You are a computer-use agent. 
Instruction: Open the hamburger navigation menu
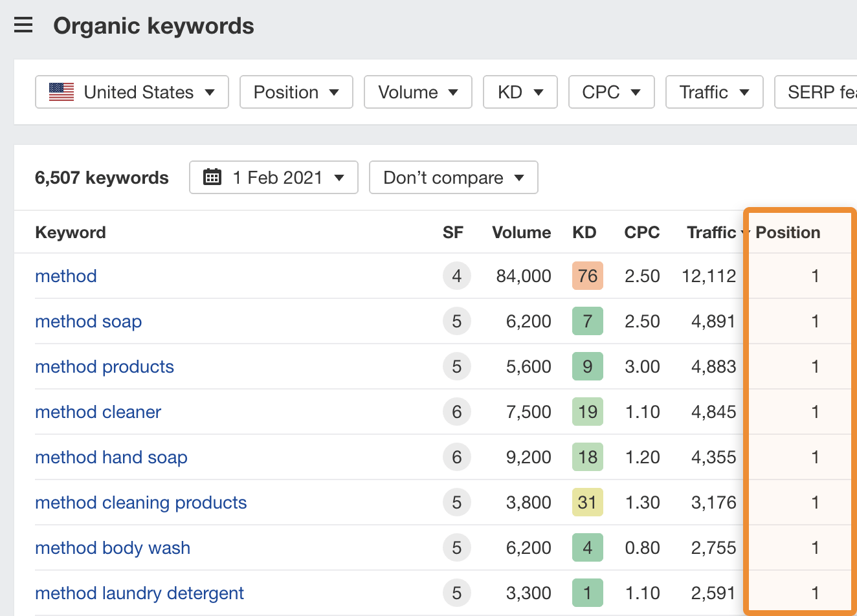(x=23, y=25)
